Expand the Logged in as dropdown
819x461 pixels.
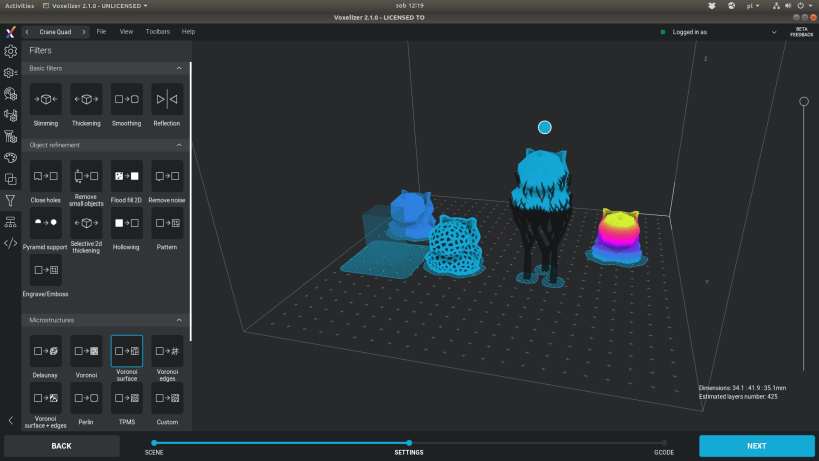point(774,32)
